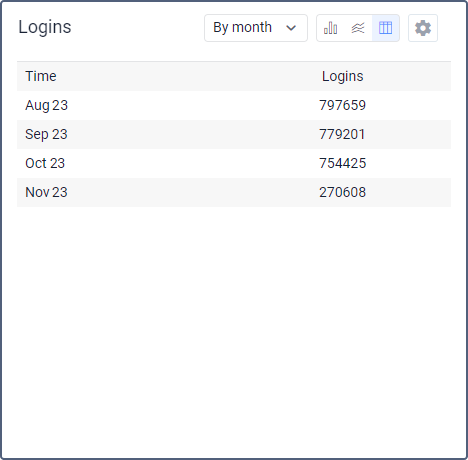The width and height of the screenshot is (468, 460).
Task: Click the 797659 logins value
Action: 342,105
